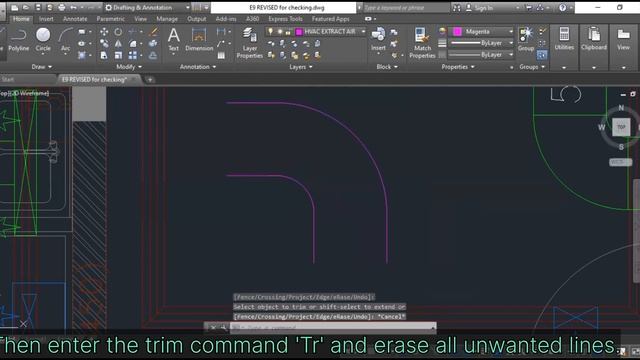Screen dimensions: 640x360
Task: Select the Rectangular Array tool
Action: [x=133, y=55]
